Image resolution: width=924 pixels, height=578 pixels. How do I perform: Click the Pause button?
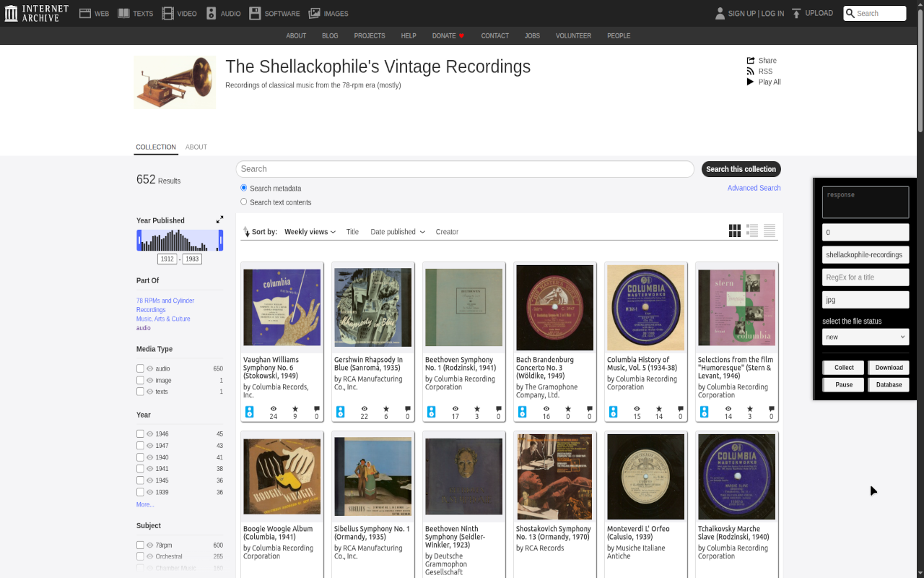point(844,385)
